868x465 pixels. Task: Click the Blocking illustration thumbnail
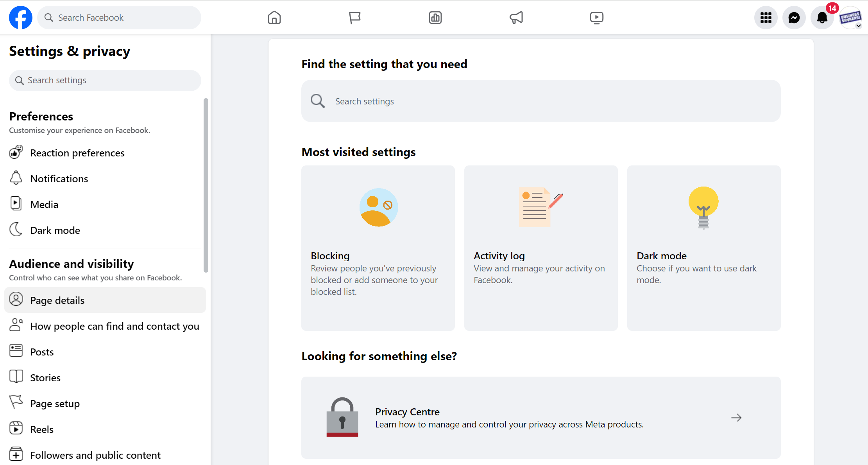(x=378, y=208)
